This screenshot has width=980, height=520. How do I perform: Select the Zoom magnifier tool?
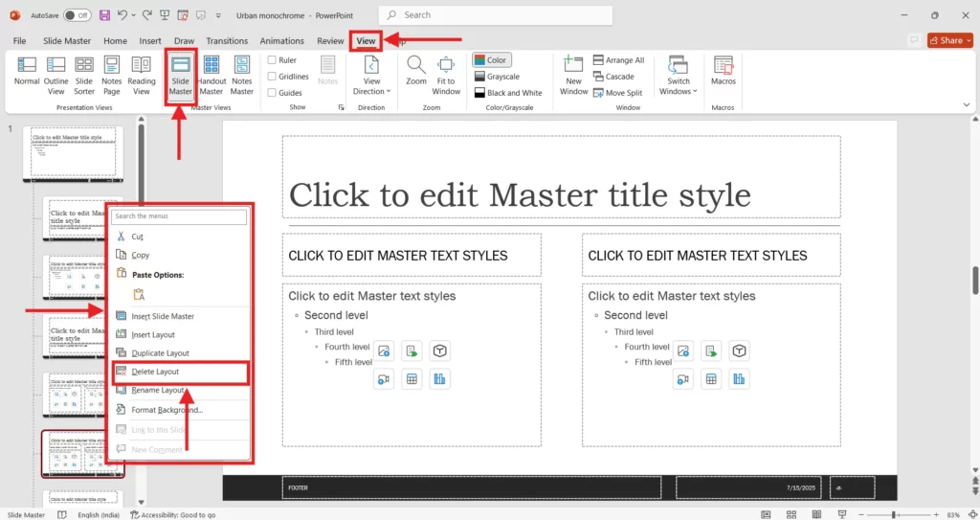tap(415, 73)
